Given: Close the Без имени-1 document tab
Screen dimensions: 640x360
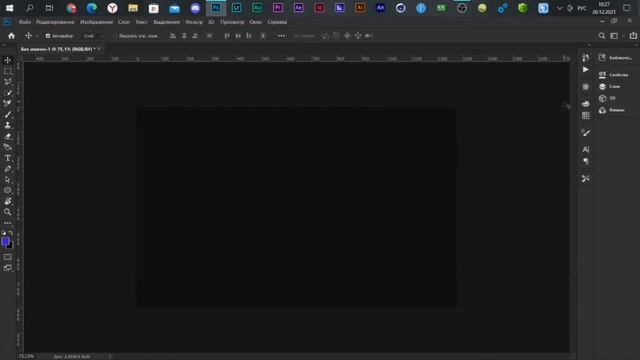Looking at the screenshot, I should point(99,49).
